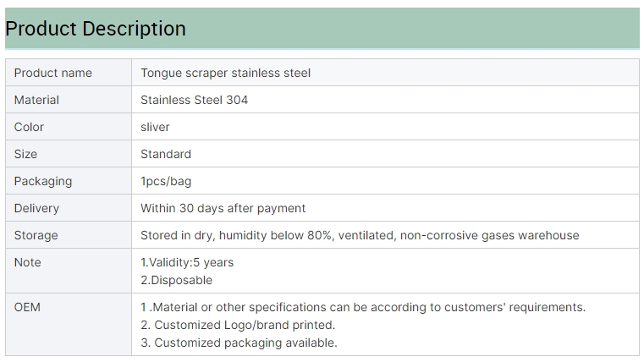Select the Stainless Steel 304 value
This screenshot has height=362, width=644.
coord(195,100)
